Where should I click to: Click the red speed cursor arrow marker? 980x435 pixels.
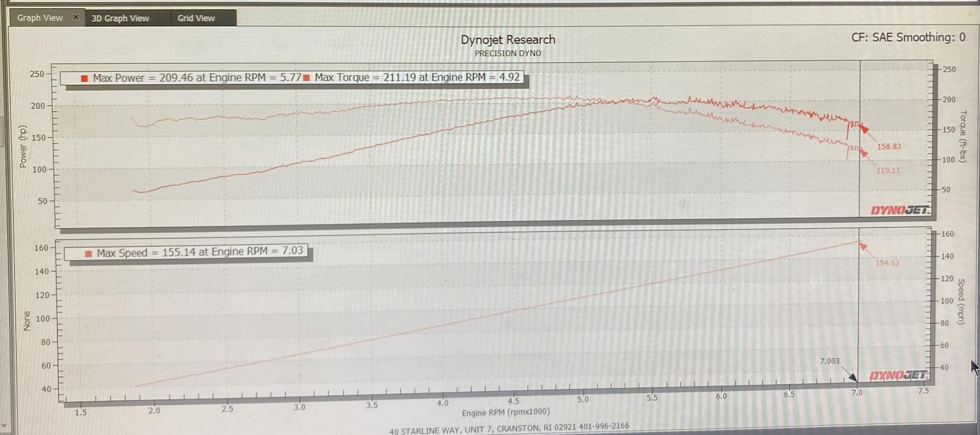point(862,246)
